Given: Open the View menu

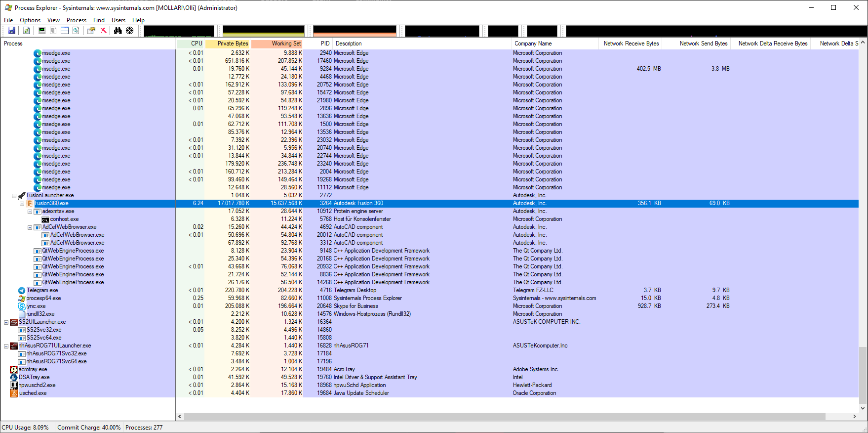Looking at the screenshot, I should click(x=53, y=20).
